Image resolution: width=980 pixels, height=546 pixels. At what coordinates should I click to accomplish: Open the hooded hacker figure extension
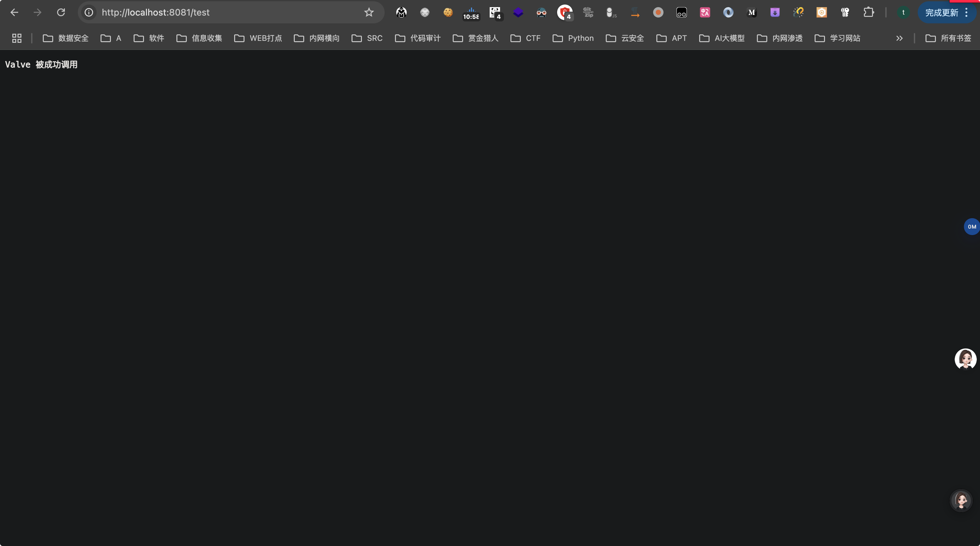401,13
